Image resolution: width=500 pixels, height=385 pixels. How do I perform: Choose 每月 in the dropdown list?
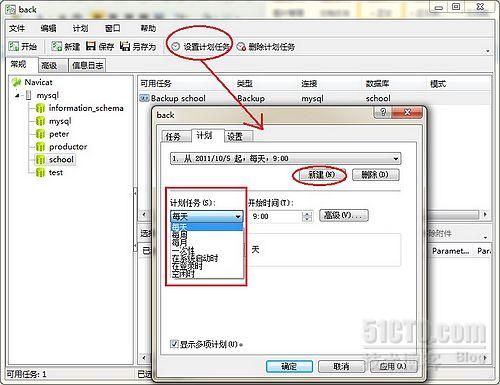(207, 243)
